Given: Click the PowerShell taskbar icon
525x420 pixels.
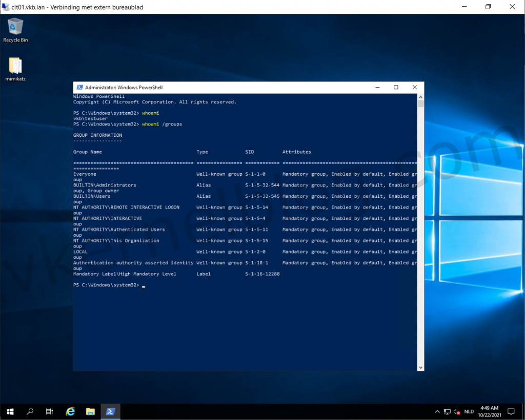Looking at the screenshot, I should click(x=110, y=411).
